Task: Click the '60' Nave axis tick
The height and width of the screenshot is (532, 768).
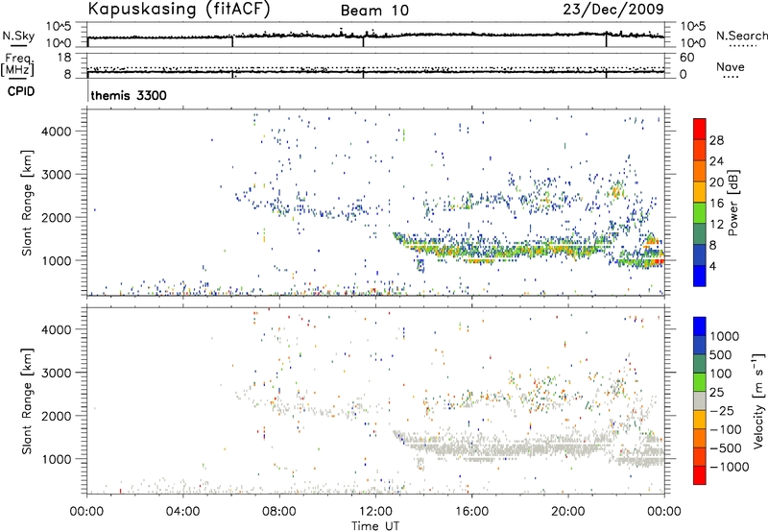Action: click(687, 58)
